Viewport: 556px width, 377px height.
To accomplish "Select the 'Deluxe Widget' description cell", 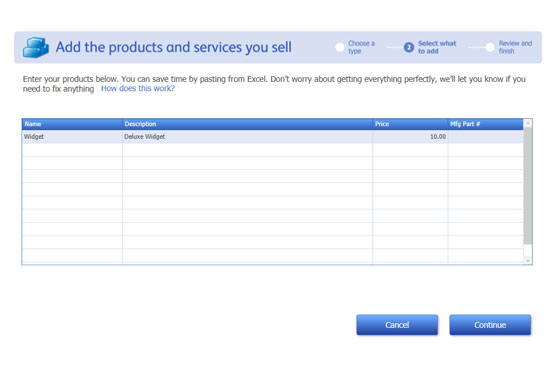I will tap(248, 137).
